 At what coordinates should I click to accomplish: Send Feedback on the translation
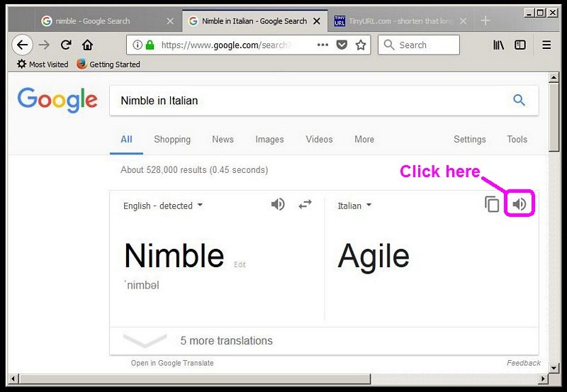click(x=523, y=363)
